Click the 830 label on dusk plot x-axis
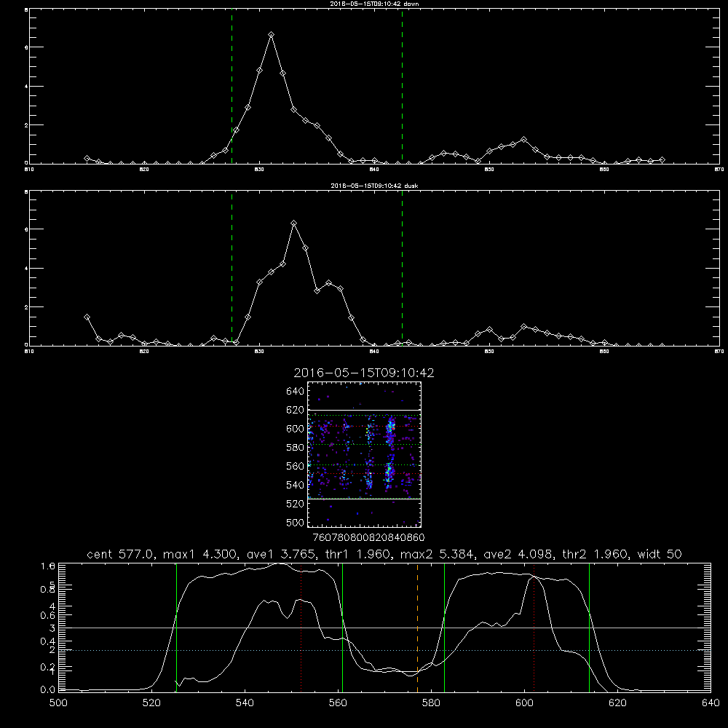 pyautogui.click(x=259, y=352)
